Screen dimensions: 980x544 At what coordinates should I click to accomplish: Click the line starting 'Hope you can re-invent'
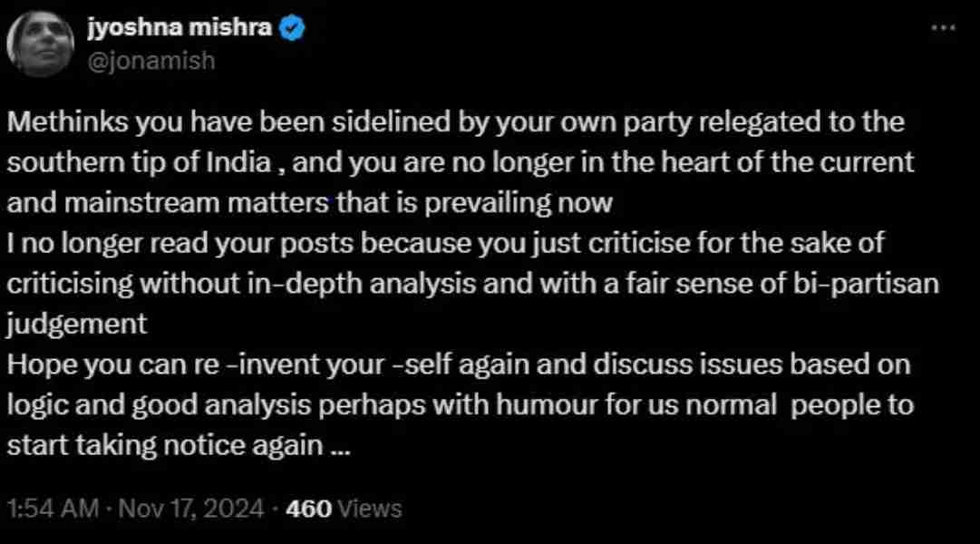(x=458, y=364)
